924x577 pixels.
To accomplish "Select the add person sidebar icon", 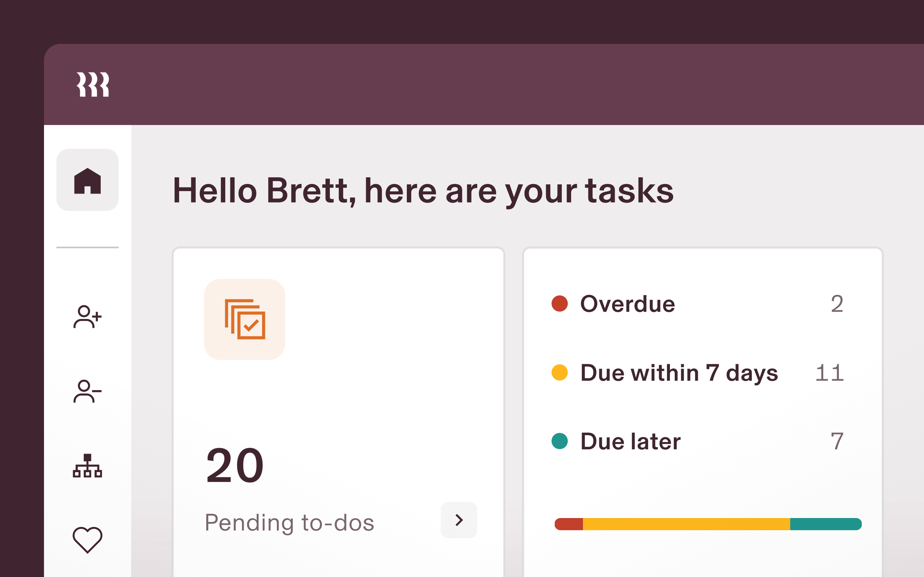I will [x=88, y=317].
